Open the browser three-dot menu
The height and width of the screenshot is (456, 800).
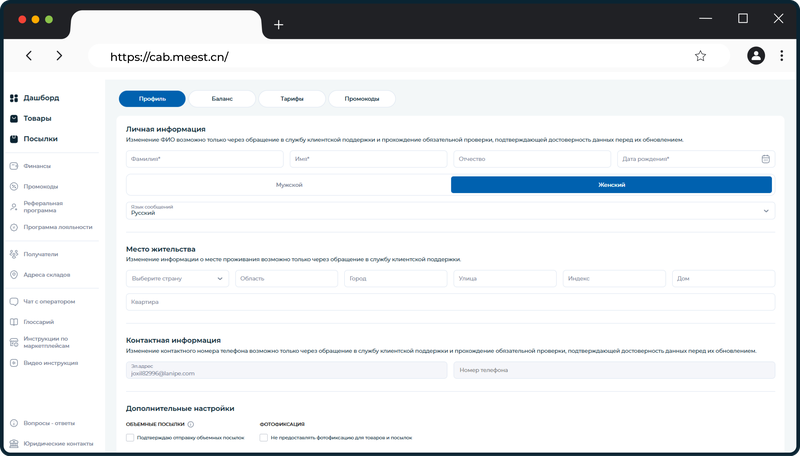[x=781, y=56]
